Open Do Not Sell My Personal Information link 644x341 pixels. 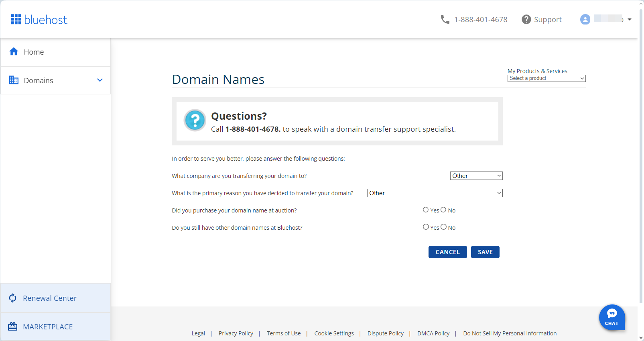510,333
